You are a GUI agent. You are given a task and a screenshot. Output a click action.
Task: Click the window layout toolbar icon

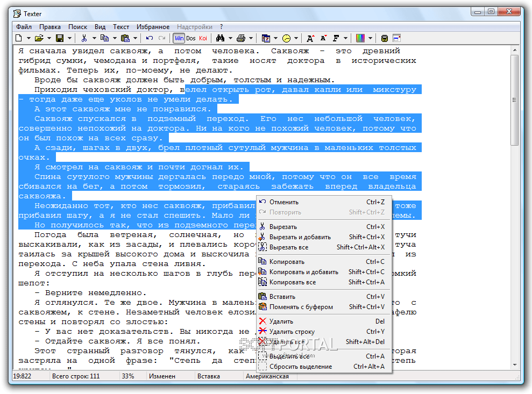396,38
